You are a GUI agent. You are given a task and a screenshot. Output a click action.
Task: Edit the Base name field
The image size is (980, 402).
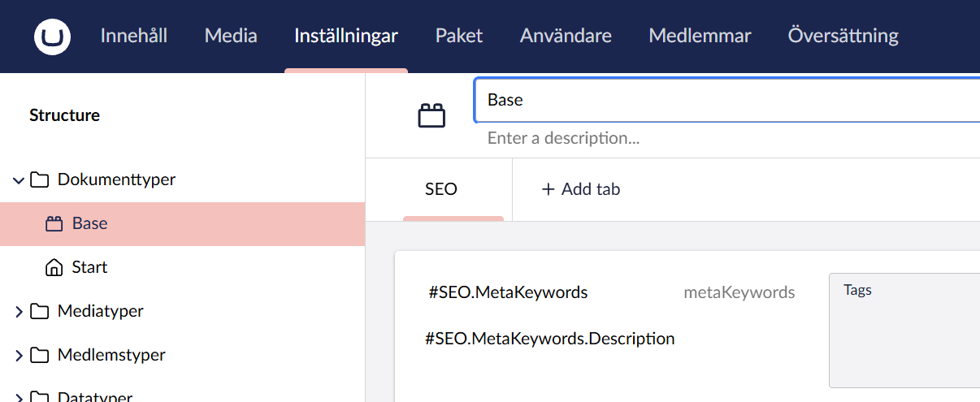coord(726,100)
